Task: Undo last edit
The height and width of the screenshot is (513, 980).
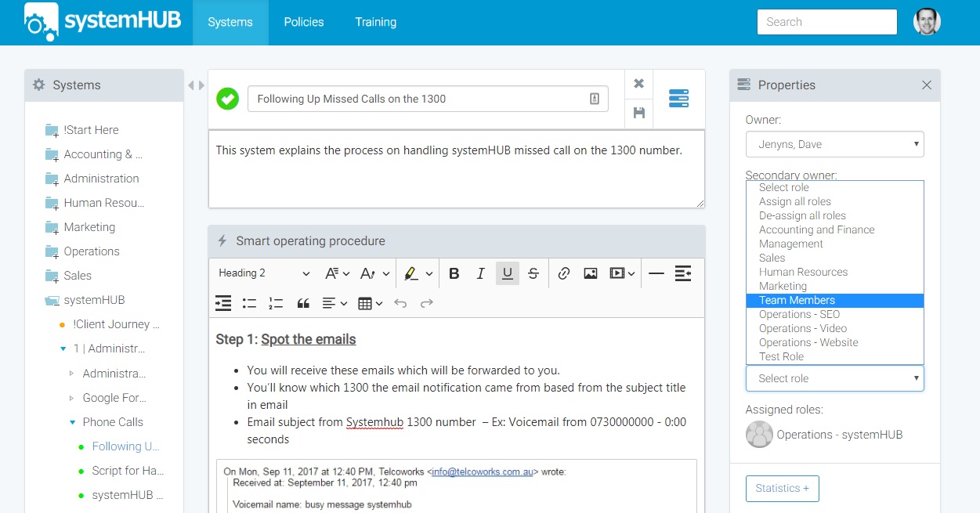Action: [x=400, y=303]
